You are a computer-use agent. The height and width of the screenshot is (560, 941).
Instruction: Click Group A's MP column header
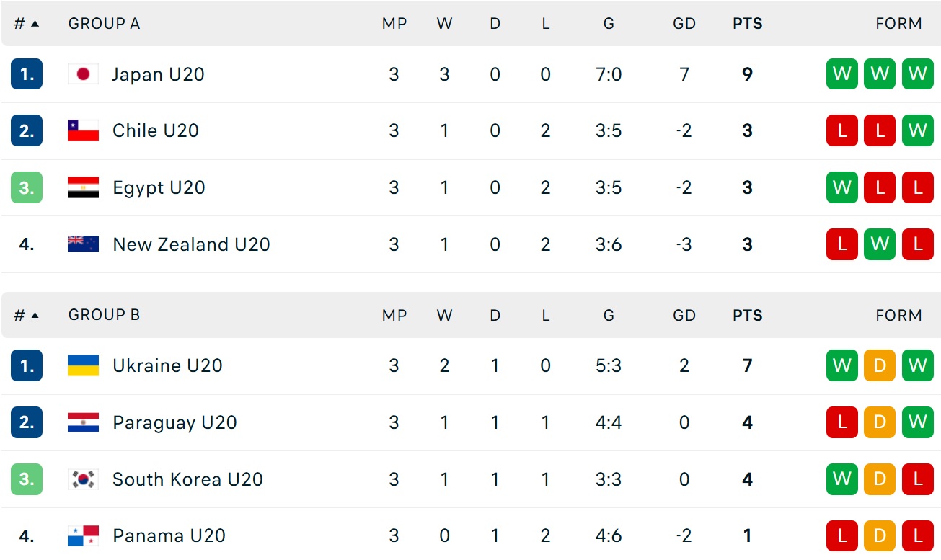tap(394, 24)
